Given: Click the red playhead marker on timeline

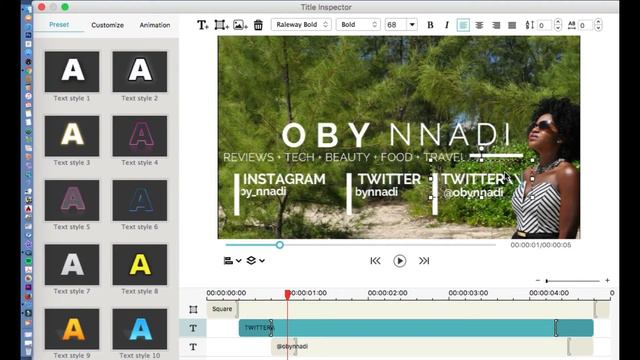Looking at the screenshot, I should 287,294.
